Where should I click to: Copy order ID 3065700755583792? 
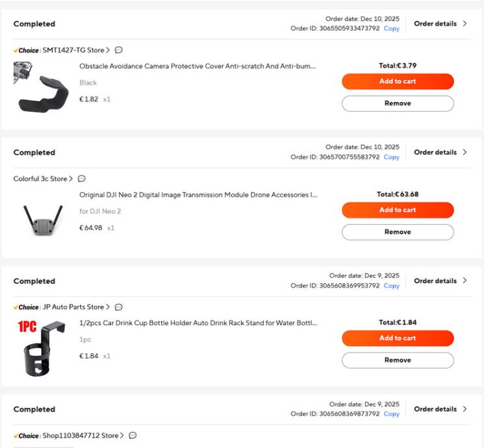[391, 157]
